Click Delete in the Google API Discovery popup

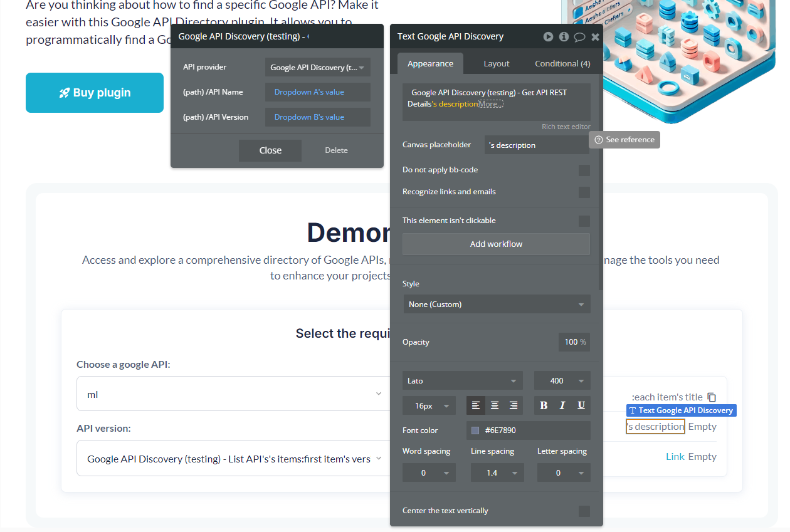[336, 150]
